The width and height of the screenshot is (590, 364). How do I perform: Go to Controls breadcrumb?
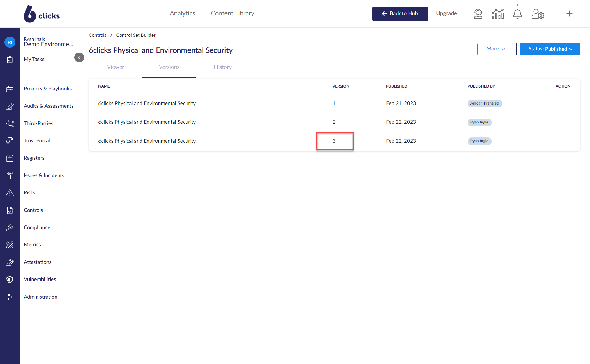tap(97, 35)
